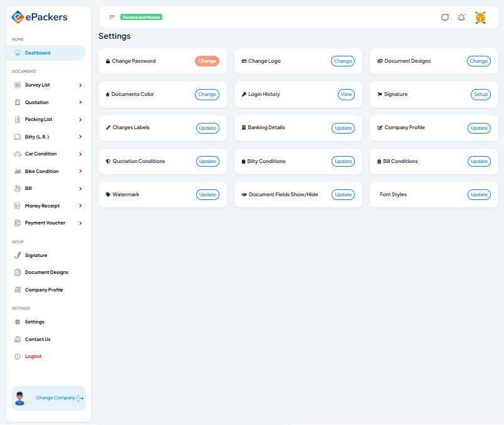
Task: Open the user profile avatar in header
Action: pos(480,18)
